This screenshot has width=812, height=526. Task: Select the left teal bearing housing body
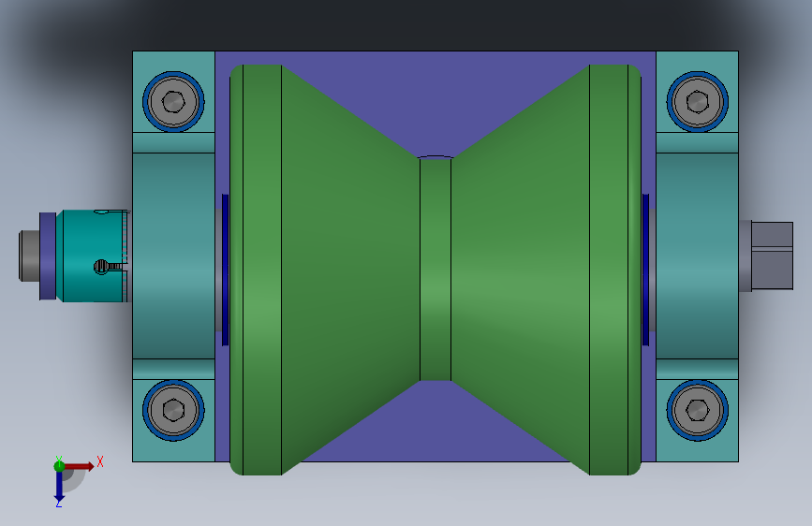[x=173, y=256]
